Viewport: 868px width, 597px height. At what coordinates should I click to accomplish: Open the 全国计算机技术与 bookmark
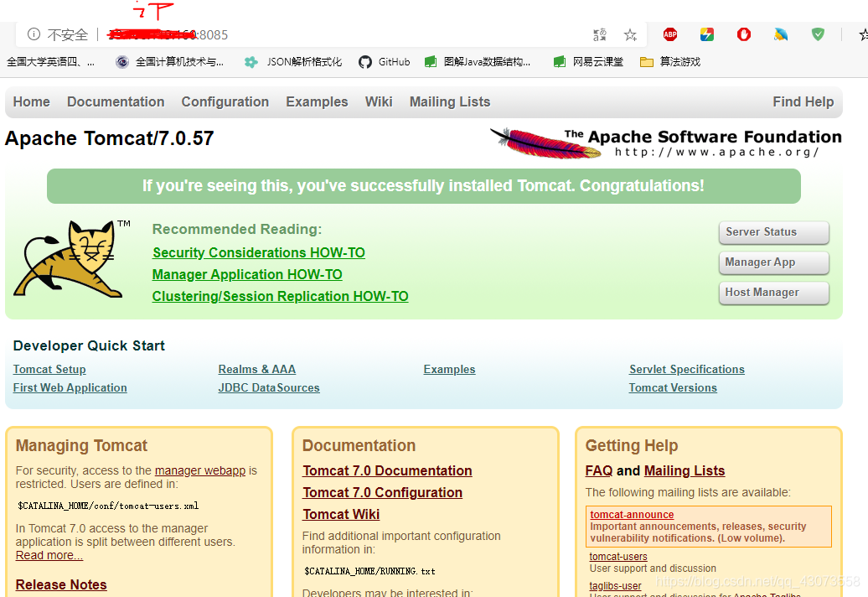point(169,62)
